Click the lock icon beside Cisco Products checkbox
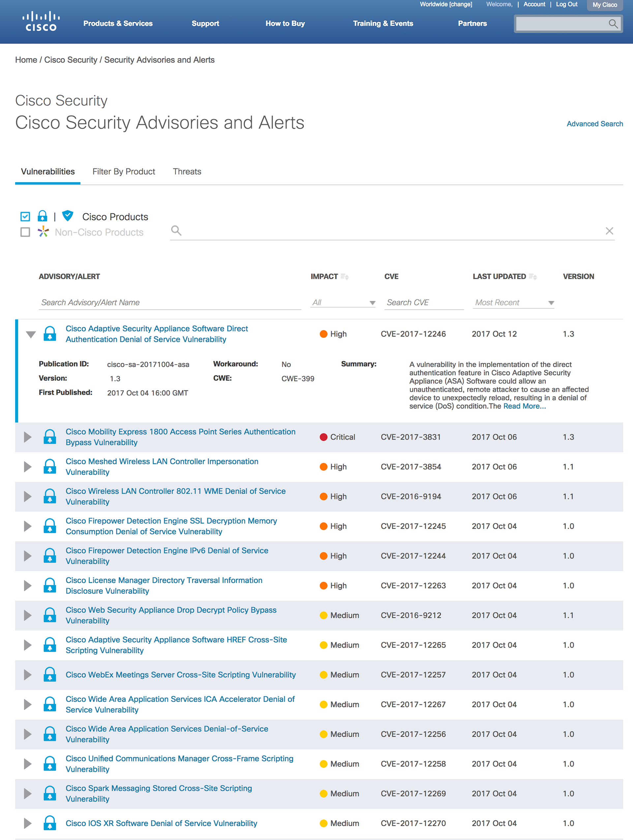 tap(43, 216)
